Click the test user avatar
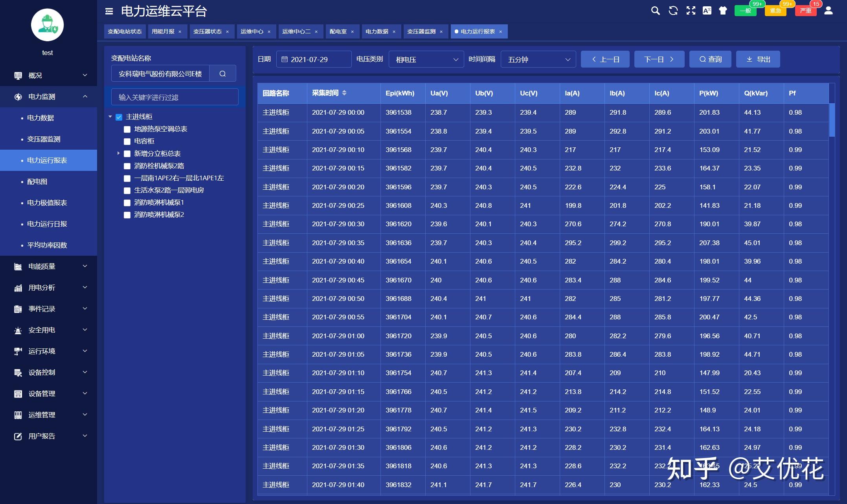This screenshot has height=504, width=847. pos(47,25)
